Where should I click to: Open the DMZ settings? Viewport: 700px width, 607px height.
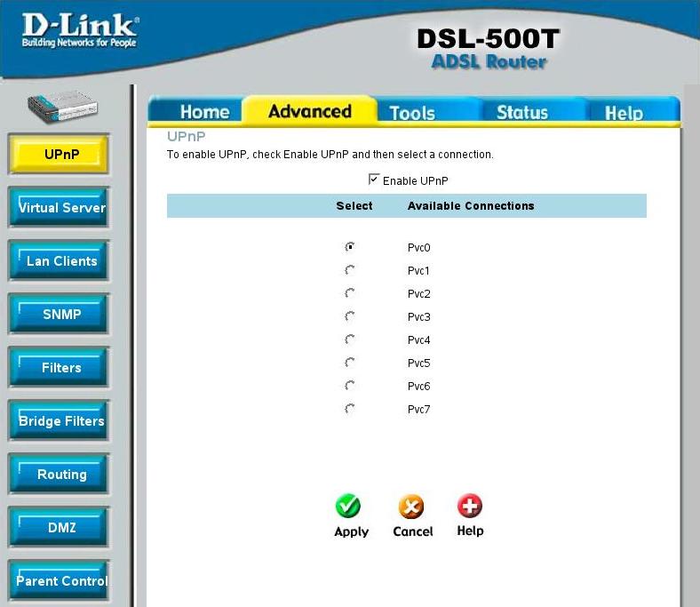pyautogui.click(x=59, y=527)
